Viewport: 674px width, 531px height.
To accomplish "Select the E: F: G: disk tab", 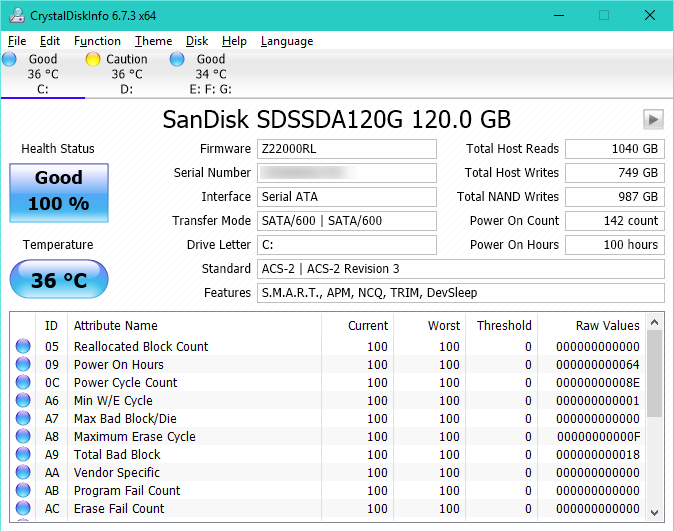I will [x=210, y=74].
